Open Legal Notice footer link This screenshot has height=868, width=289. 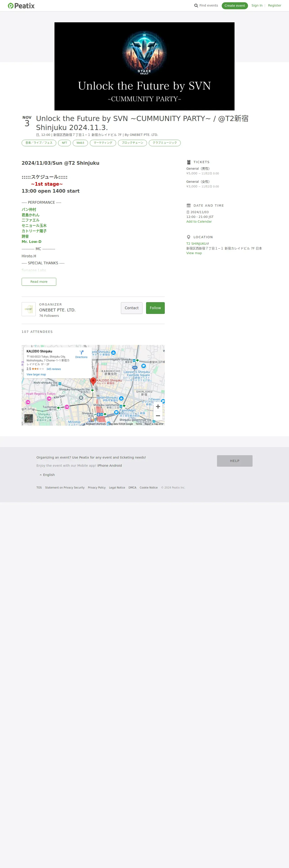117,488
